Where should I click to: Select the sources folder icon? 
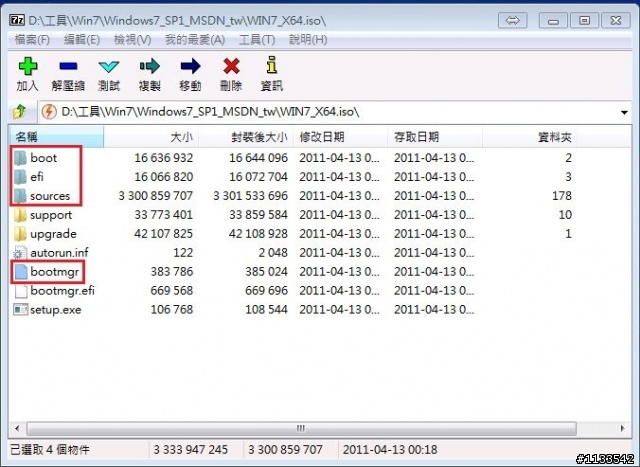[20, 196]
